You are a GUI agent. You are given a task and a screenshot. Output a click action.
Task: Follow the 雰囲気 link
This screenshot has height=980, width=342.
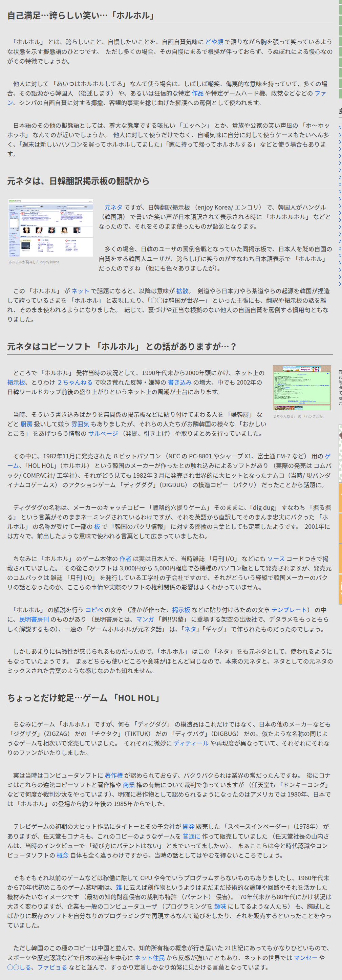click(x=80, y=424)
